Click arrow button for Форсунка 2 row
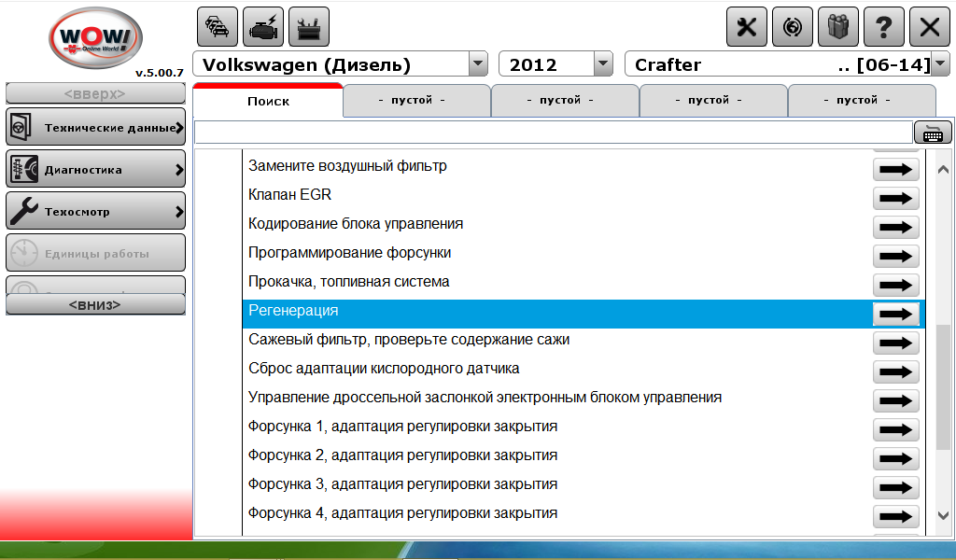956x560 pixels. tap(895, 459)
